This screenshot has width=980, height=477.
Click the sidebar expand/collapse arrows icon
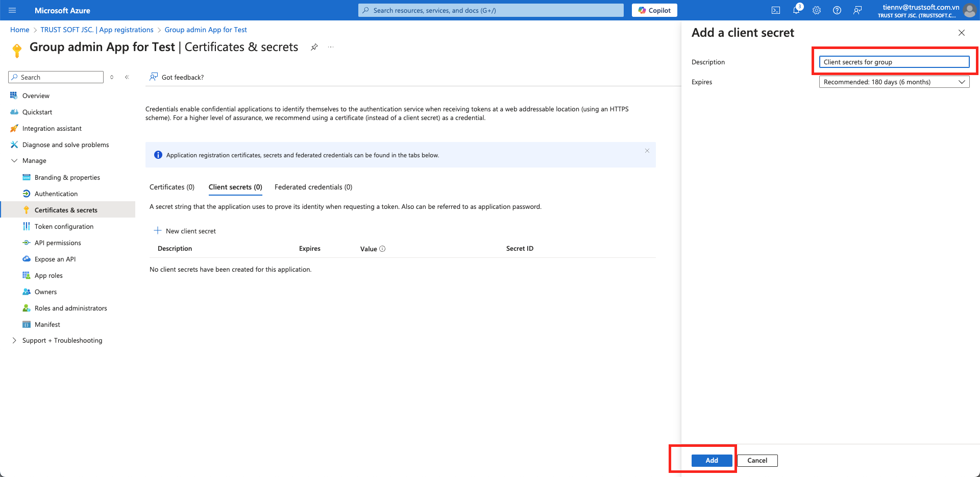[x=112, y=77]
